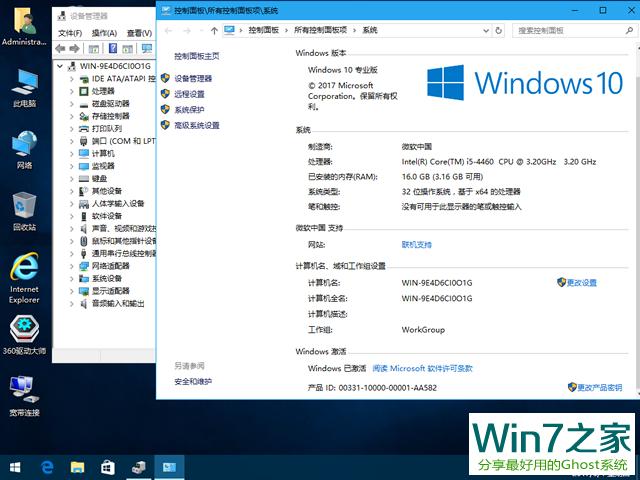Screen dimensions: 640x480
Task: Expand the 显示适配器 node
Action: coord(71,291)
